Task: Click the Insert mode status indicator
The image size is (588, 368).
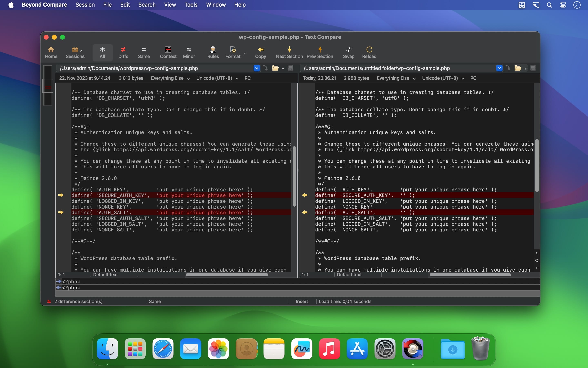Action: coord(302,301)
